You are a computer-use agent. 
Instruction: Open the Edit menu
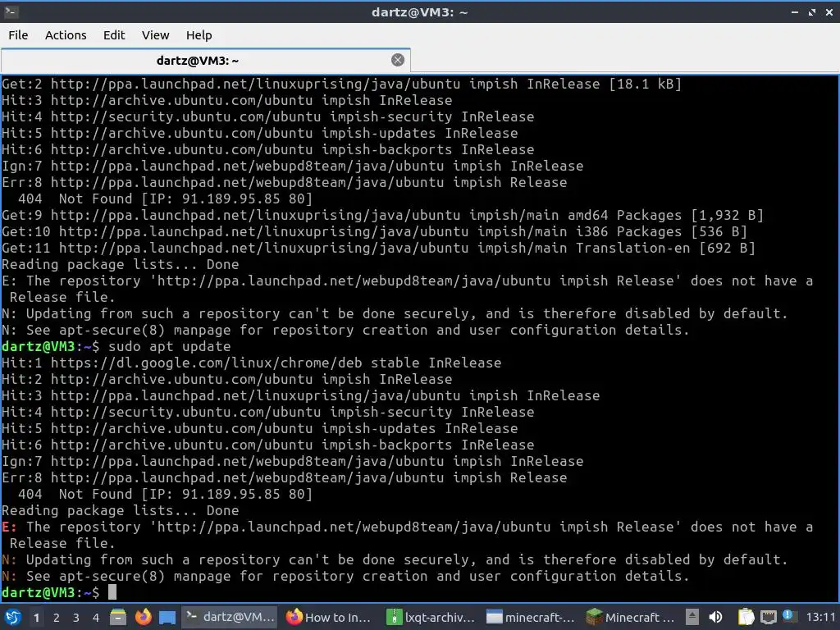click(113, 35)
